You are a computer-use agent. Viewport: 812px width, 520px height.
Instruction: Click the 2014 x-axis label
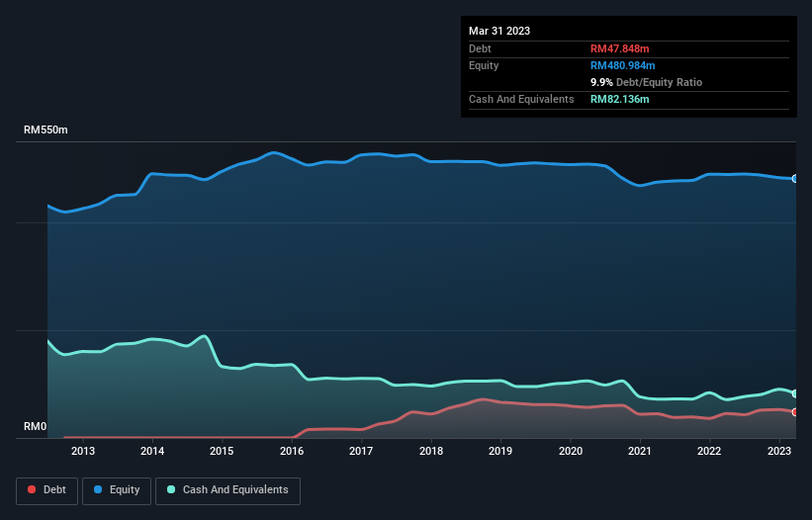click(152, 451)
